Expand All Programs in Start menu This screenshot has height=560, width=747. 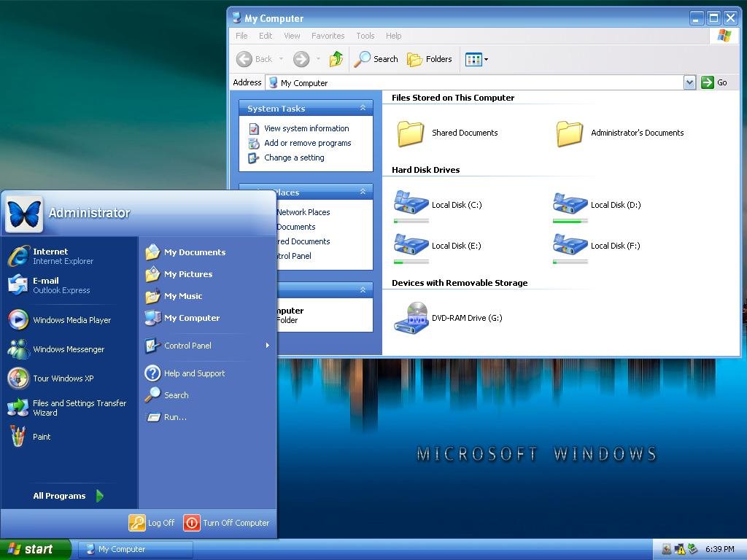click(x=68, y=496)
